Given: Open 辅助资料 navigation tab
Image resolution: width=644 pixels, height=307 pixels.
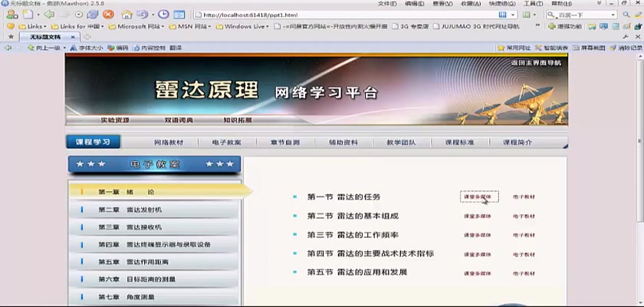Looking at the screenshot, I should [x=343, y=143].
